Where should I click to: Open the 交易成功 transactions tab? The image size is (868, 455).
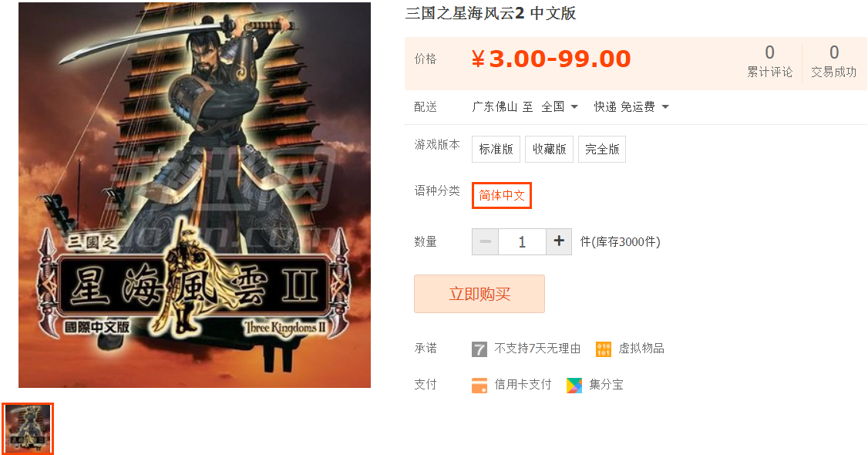click(833, 62)
